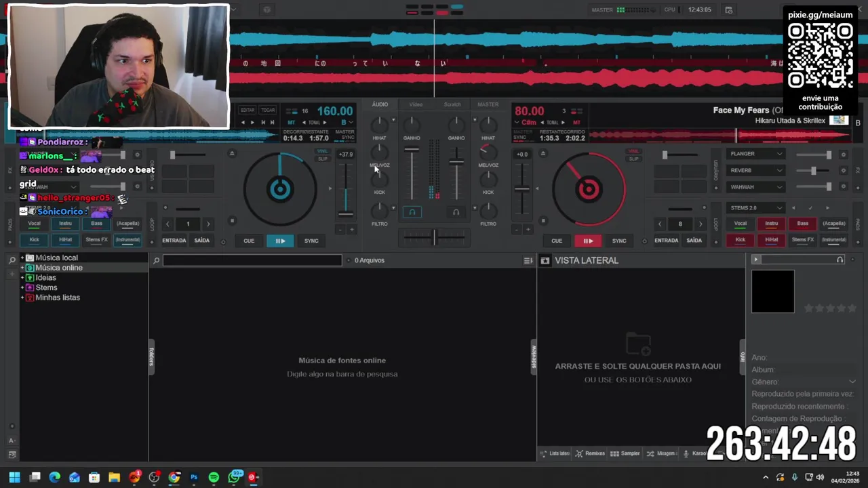Click the left deck headphone cue icon
The height and width of the screenshot is (488, 868).
[412, 211]
